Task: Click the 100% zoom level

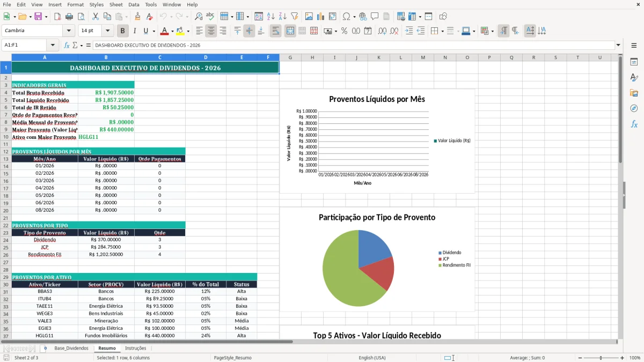Action: 634,358
